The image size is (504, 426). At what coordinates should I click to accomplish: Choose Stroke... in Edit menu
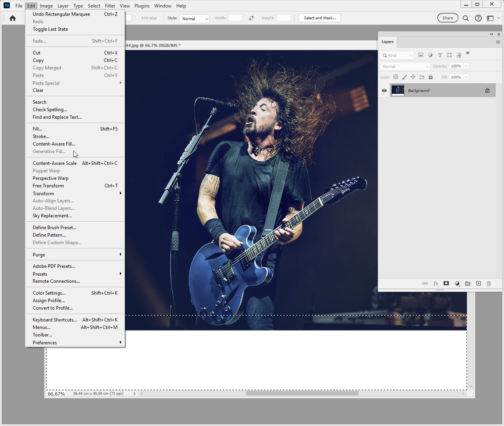click(75, 136)
